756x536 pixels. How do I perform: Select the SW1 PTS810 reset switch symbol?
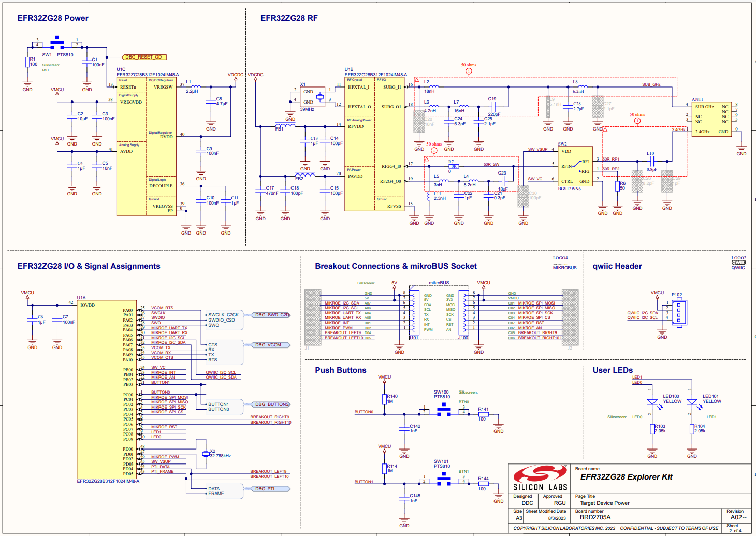click(57, 42)
